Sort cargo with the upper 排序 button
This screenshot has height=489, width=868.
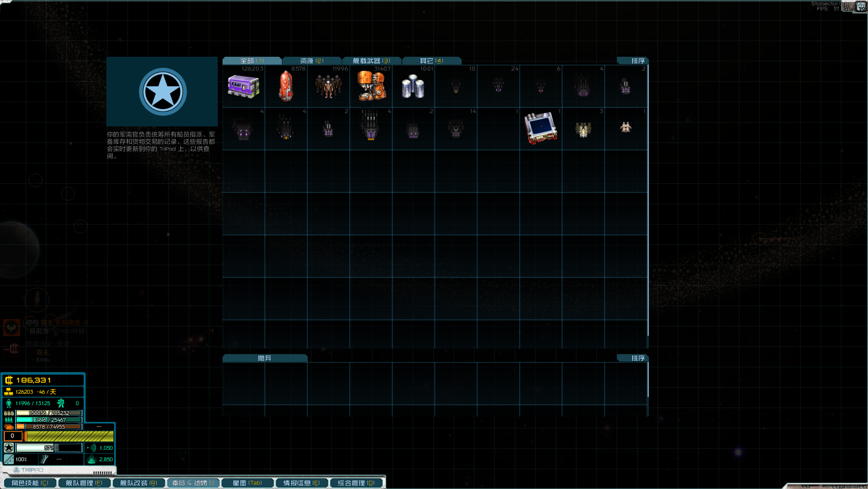point(633,61)
